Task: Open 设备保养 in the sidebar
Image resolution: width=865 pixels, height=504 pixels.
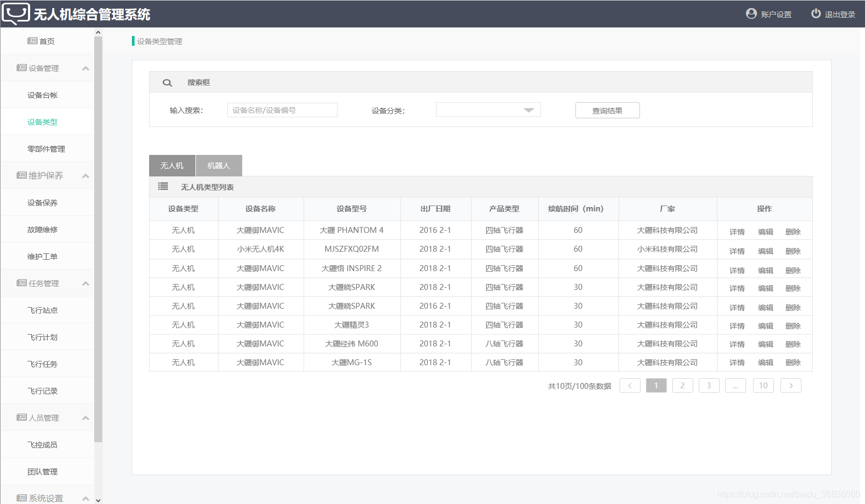Action: tap(43, 203)
